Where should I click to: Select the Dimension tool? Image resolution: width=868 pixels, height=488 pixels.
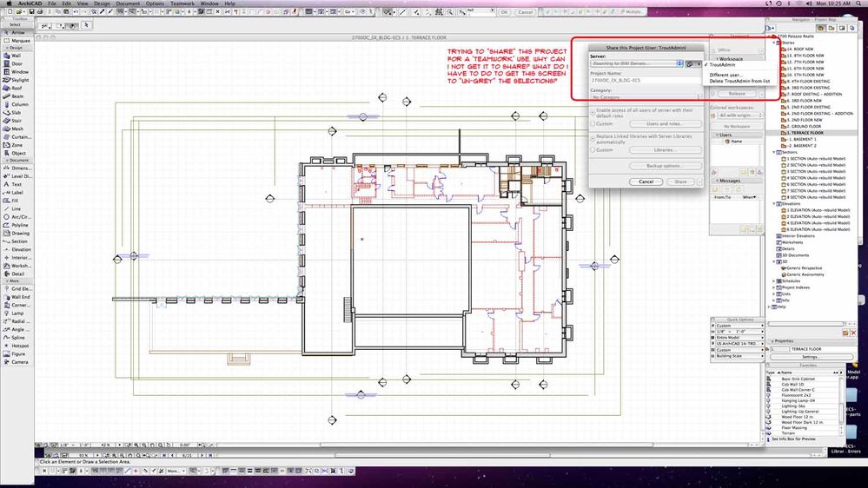pos(17,168)
